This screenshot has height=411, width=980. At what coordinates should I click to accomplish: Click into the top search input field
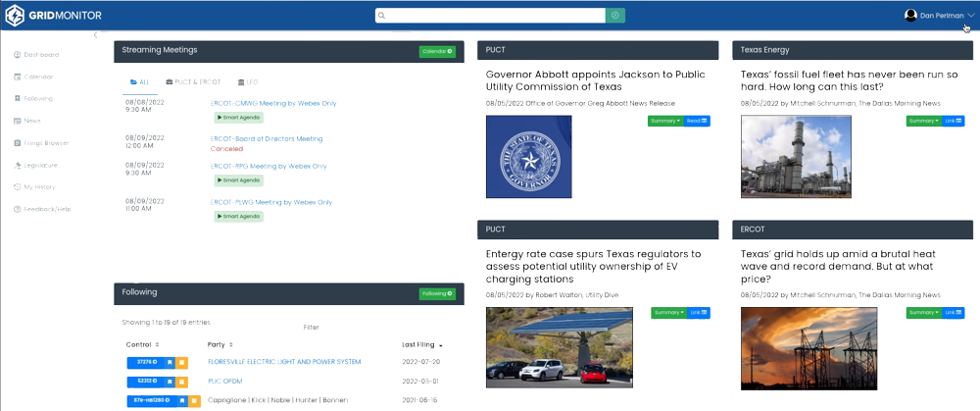coord(490,15)
